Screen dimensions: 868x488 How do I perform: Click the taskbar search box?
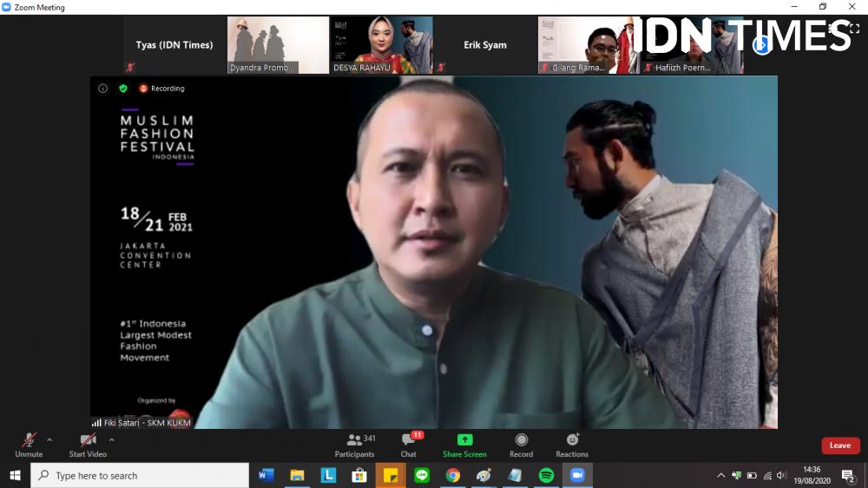pyautogui.click(x=140, y=475)
